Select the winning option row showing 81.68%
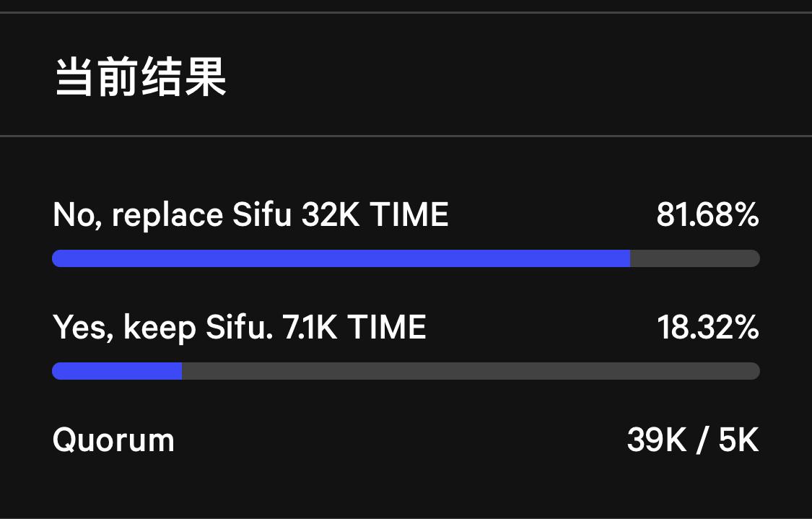 [x=406, y=231]
